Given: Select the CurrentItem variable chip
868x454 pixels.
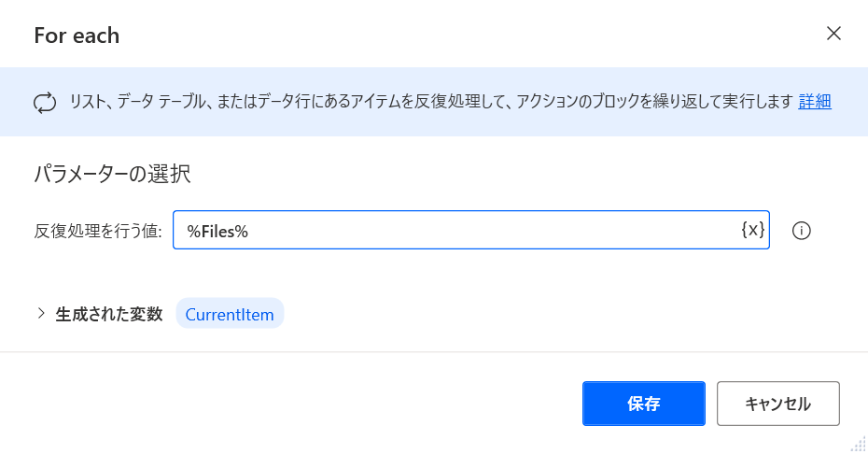Looking at the screenshot, I should (x=230, y=315).
